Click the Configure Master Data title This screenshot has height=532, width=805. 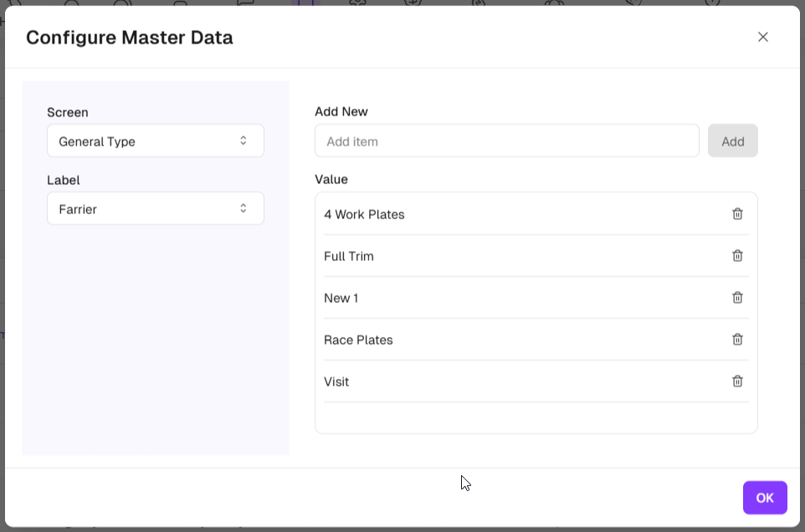(130, 38)
